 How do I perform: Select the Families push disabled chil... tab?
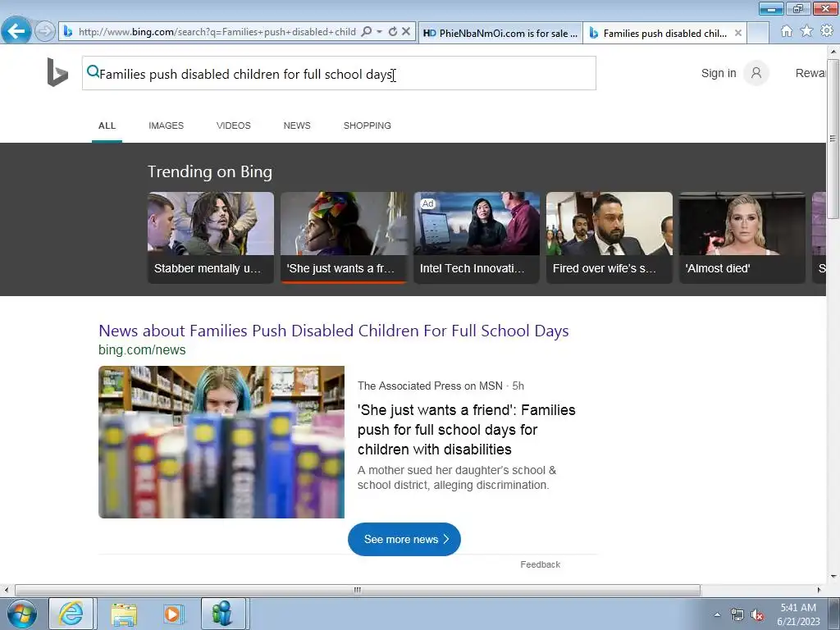click(x=664, y=33)
